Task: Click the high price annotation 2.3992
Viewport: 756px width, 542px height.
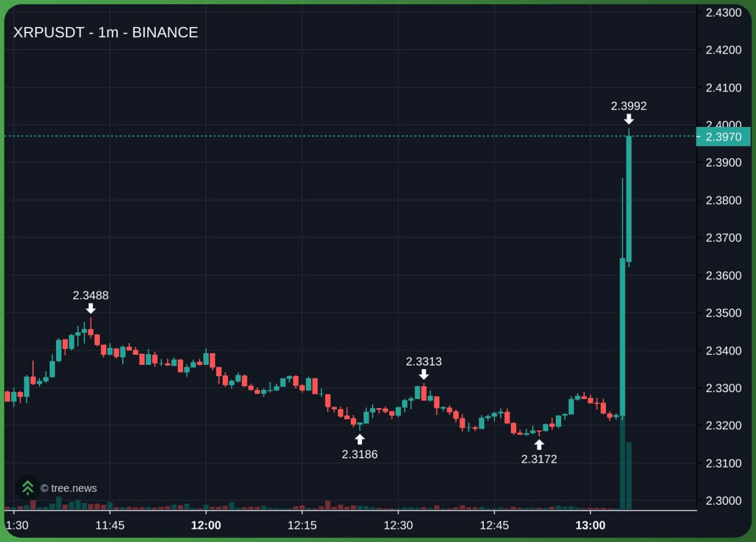Action: coord(628,106)
